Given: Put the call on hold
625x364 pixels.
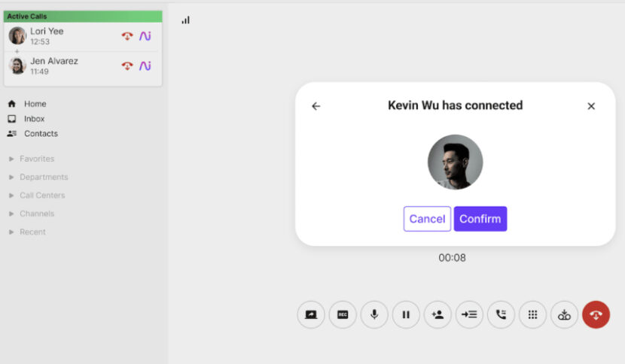Looking at the screenshot, I should point(406,314).
